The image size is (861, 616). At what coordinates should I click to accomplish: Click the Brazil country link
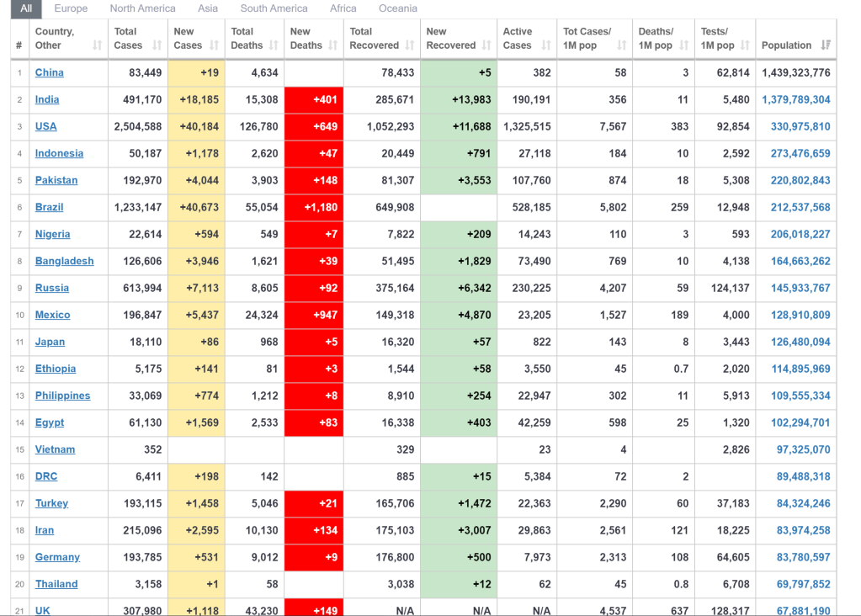tap(49, 207)
